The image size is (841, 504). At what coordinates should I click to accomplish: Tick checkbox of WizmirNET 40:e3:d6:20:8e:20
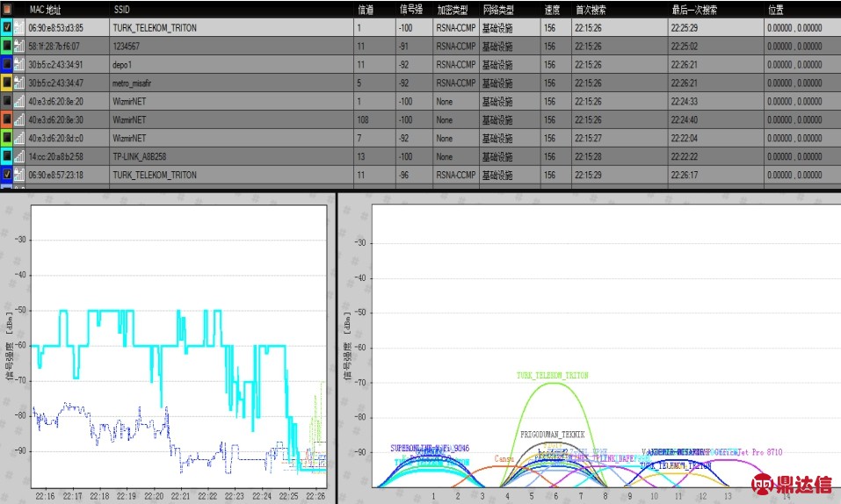coord(7,101)
